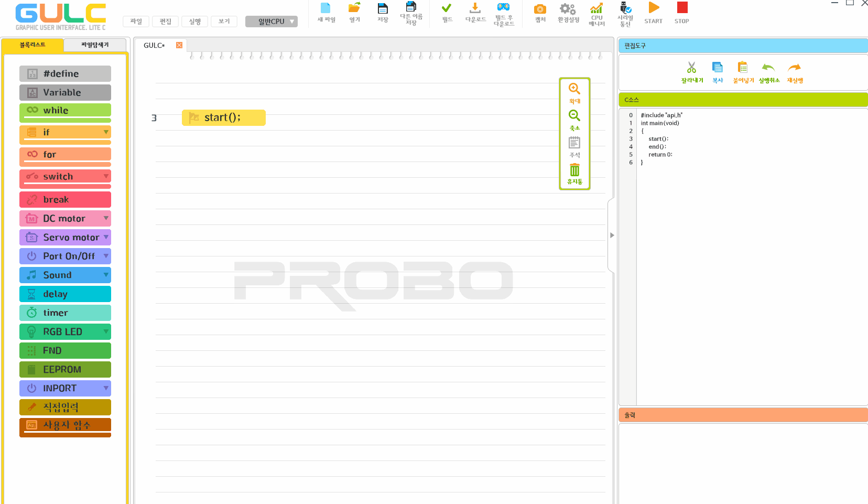Image resolution: width=868 pixels, height=504 pixels.
Task: Expand the Sound block dropdown arrow
Action: coord(106,275)
